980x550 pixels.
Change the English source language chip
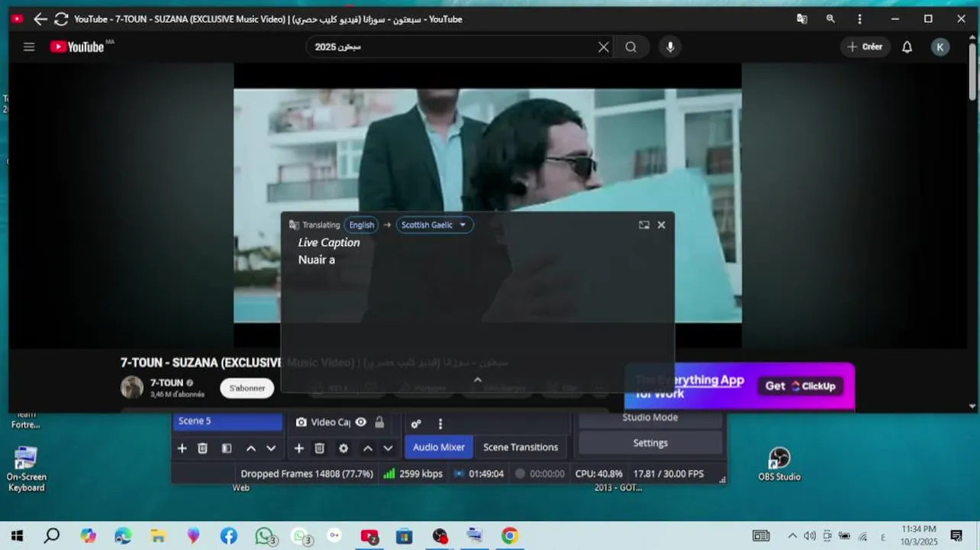tap(361, 225)
